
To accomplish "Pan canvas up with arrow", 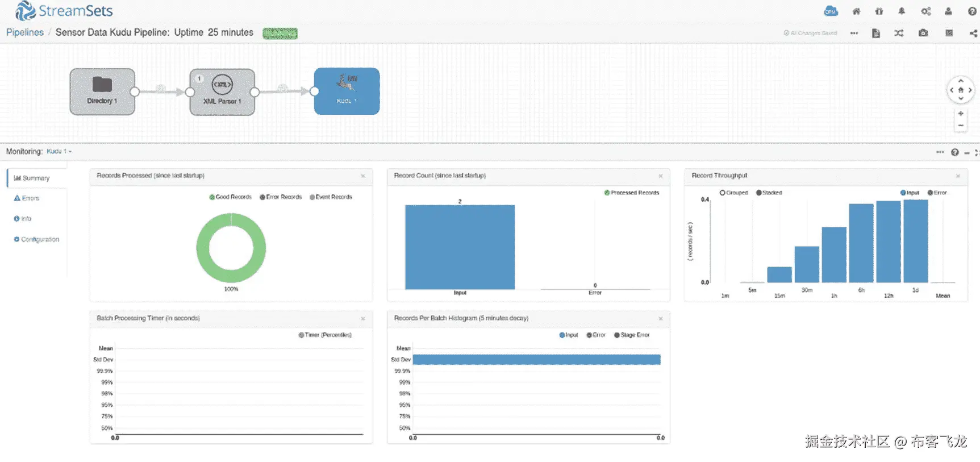I will (x=961, y=81).
